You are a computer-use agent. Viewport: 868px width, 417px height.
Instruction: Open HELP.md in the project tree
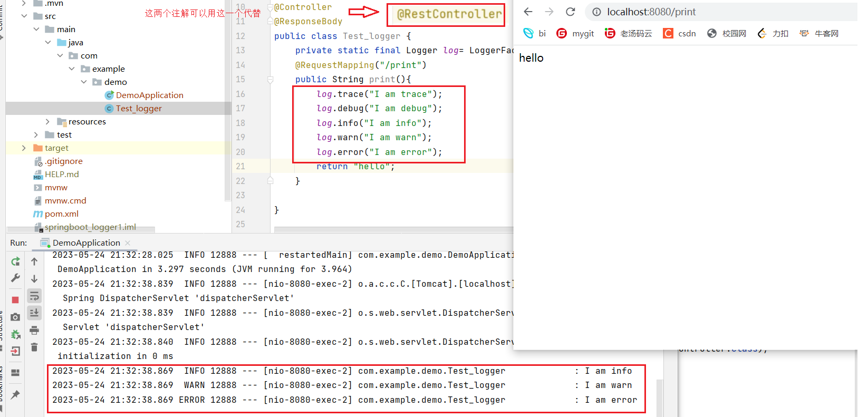[56, 174]
